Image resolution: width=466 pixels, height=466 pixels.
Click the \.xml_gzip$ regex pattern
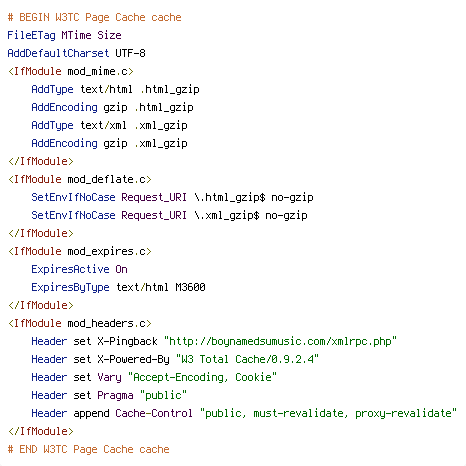click(227, 215)
